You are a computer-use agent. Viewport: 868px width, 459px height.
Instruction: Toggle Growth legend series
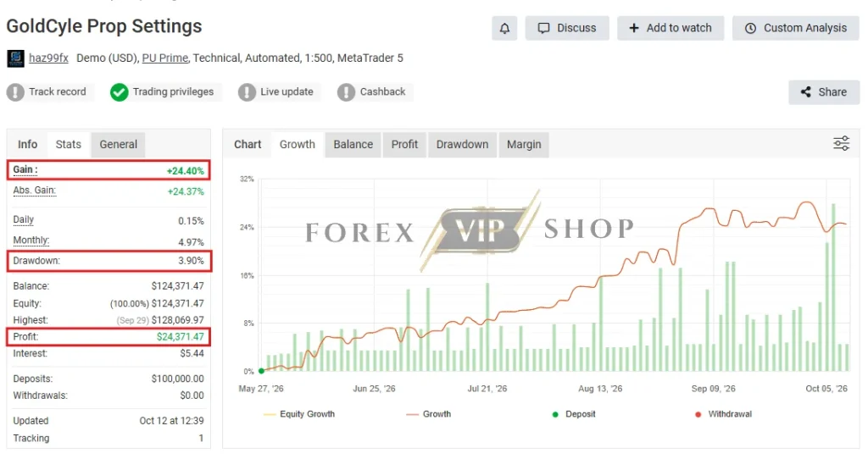(x=428, y=414)
